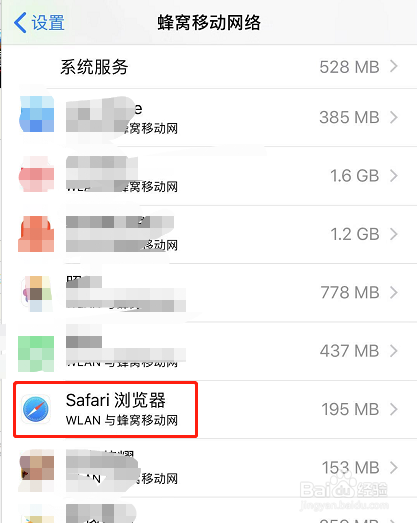Tap the blue back arrow icon
Screen dimensions: 417x523
tap(20, 23)
